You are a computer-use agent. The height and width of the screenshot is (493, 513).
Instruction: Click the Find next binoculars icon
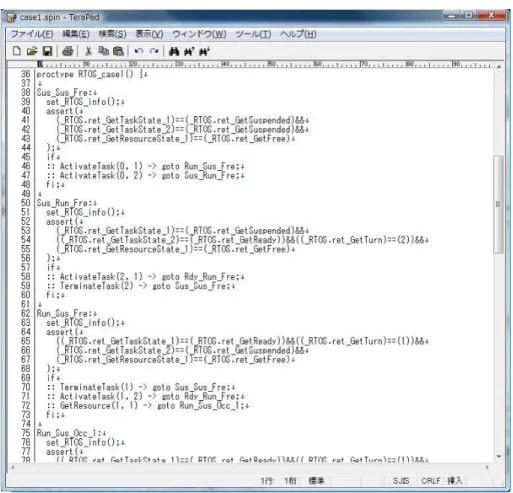coord(204,51)
